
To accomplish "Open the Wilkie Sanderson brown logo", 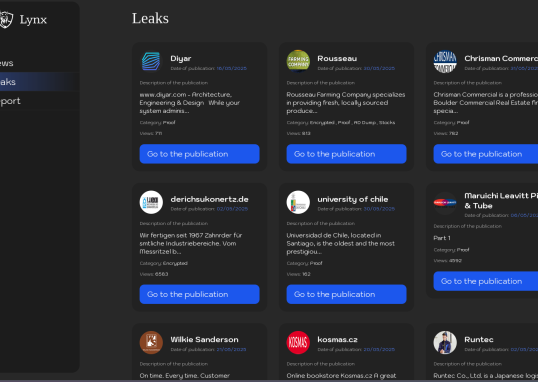I will (x=151, y=342).
